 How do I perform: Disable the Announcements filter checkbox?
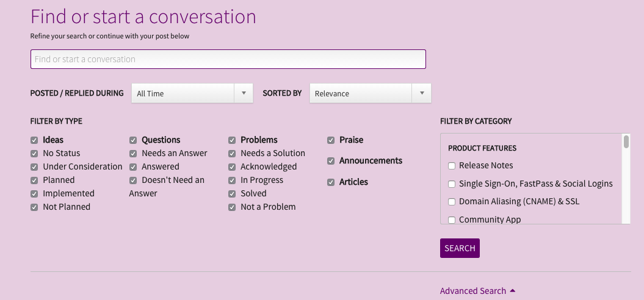point(331,161)
